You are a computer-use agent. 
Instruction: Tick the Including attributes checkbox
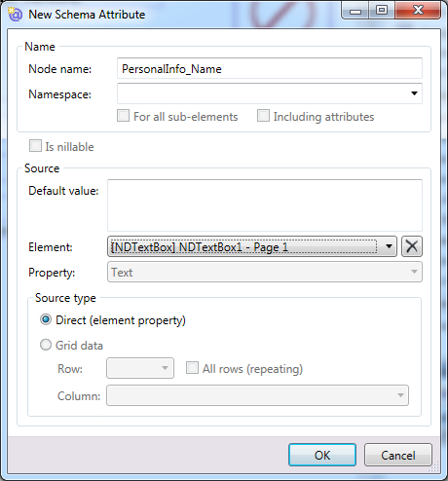[263, 116]
